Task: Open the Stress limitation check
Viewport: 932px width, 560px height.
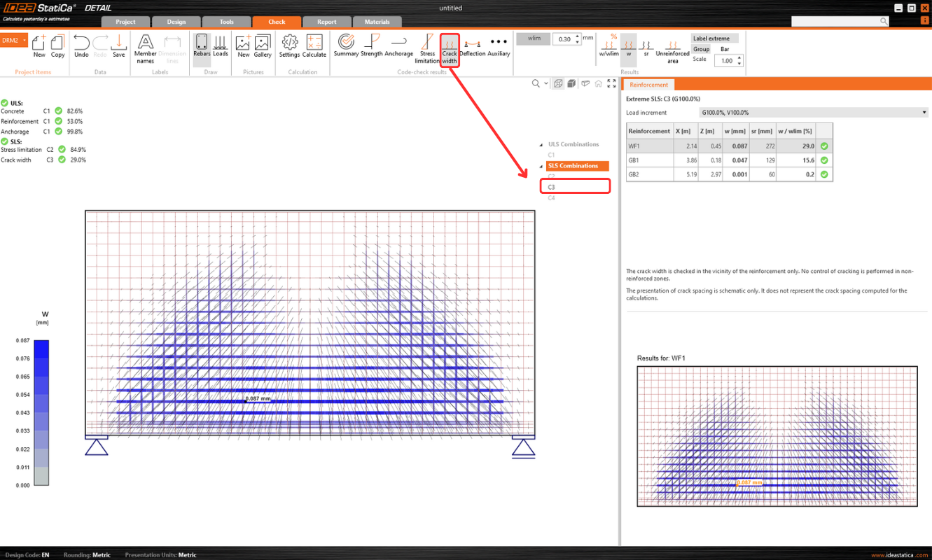Action: pyautogui.click(x=427, y=49)
